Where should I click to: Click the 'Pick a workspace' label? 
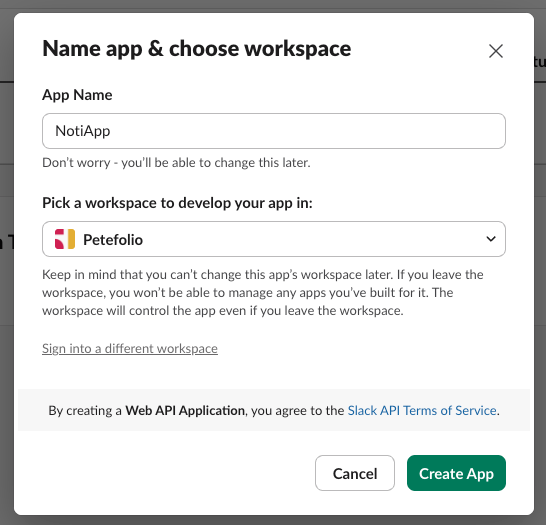pyautogui.click(x=177, y=203)
